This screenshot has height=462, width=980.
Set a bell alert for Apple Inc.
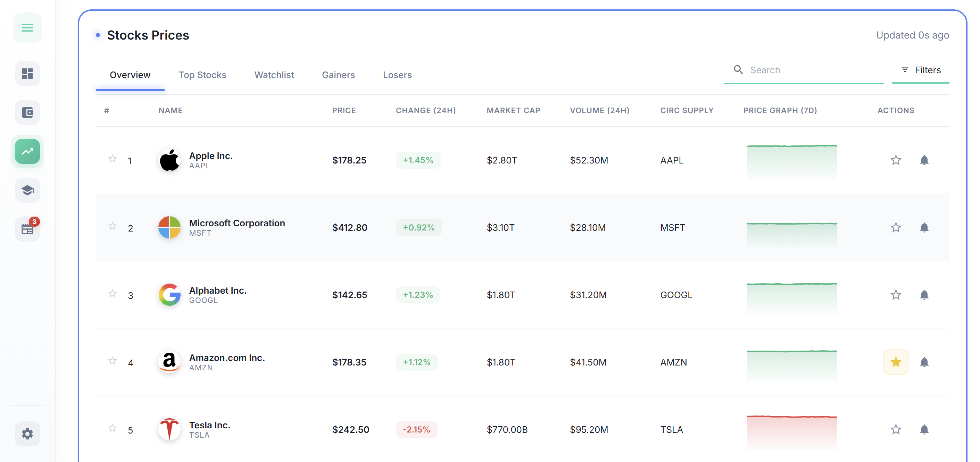(924, 160)
